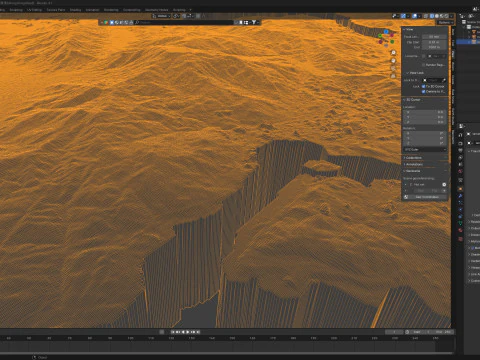Toggle perspective/orthographic grid gizmo icon
The width and height of the screenshot is (480, 360).
click(x=393, y=76)
